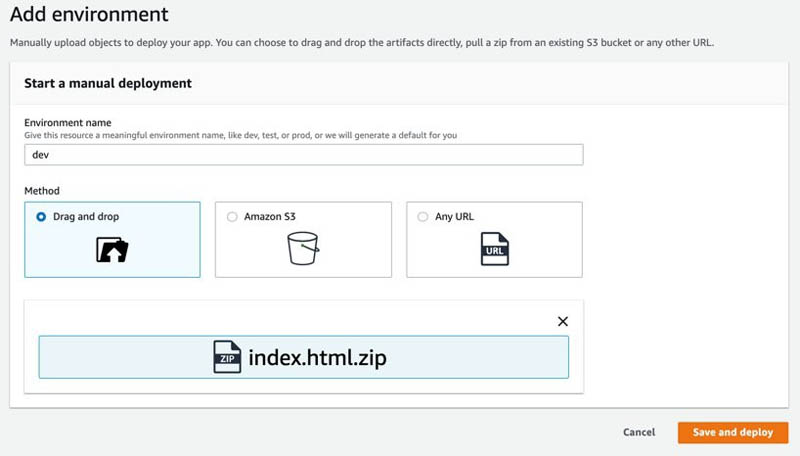Click the Drag and drop option label
The image size is (800, 456).
[x=86, y=217]
